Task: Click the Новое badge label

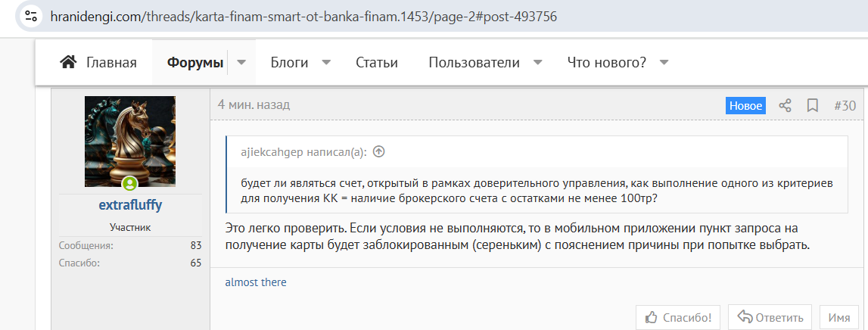Action: coord(745,106)
